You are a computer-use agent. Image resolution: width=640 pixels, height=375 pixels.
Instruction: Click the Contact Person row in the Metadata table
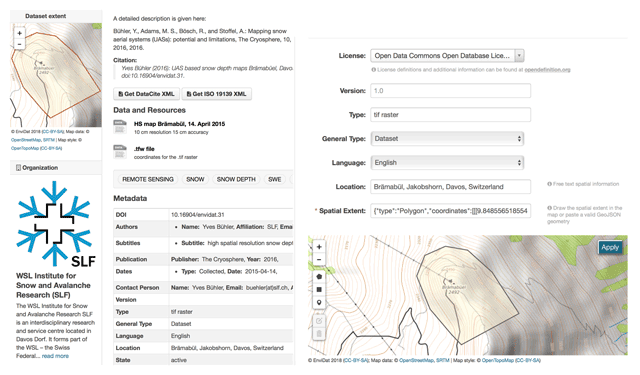click(x=203, y=288)
